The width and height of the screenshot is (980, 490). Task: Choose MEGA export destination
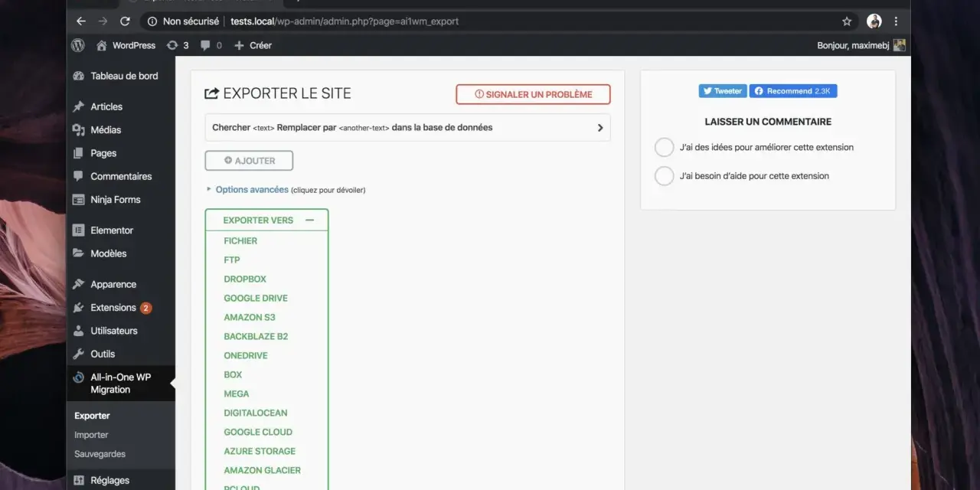tap(237, 394)
